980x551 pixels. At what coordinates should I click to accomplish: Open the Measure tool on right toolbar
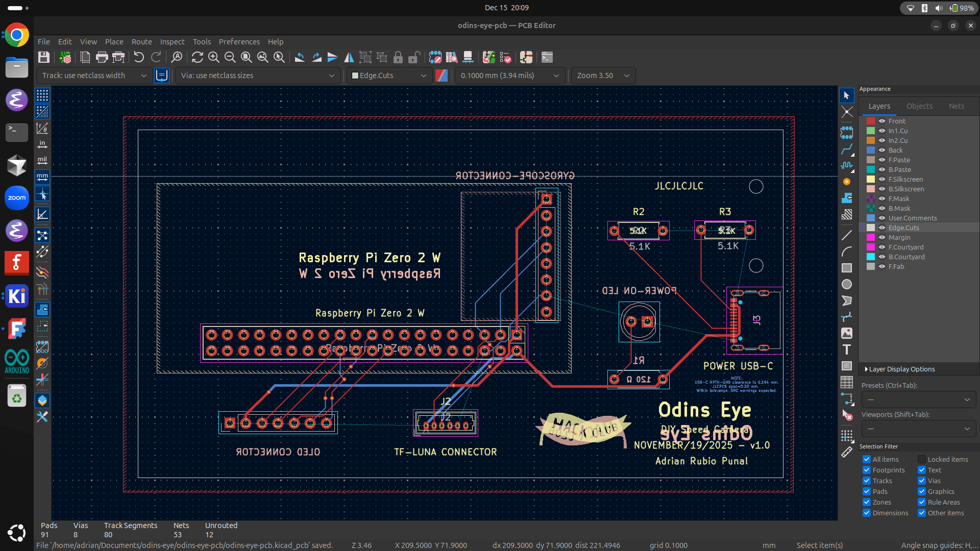coord(848,452)
